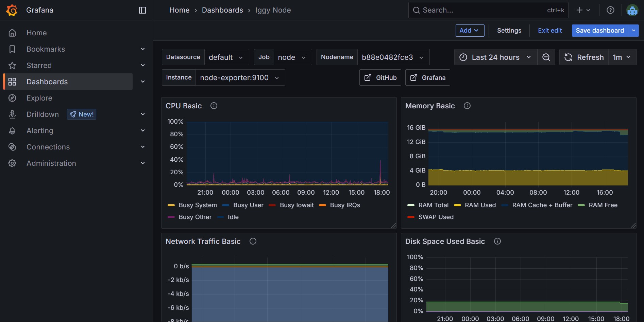Open the Explore section
This screenshot has width=644, height=322.
tap(40, 98)
